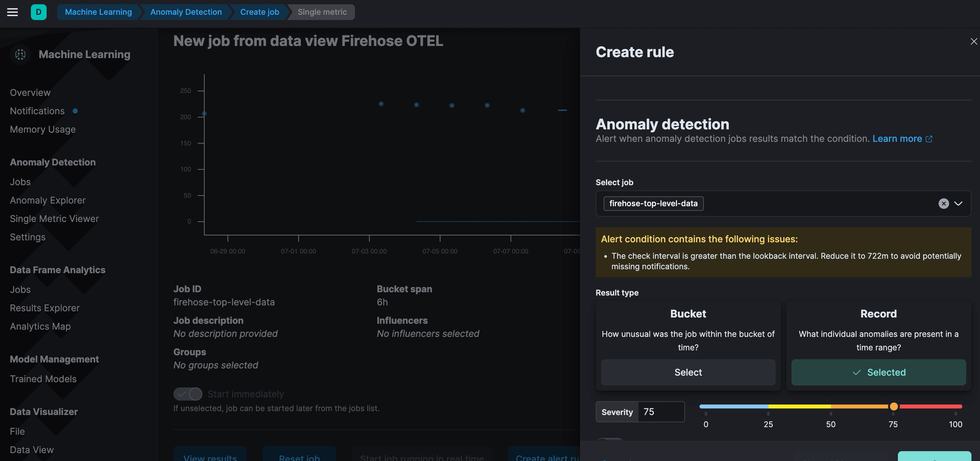Click the Data Frame Analytics icon

pos(57,270)
